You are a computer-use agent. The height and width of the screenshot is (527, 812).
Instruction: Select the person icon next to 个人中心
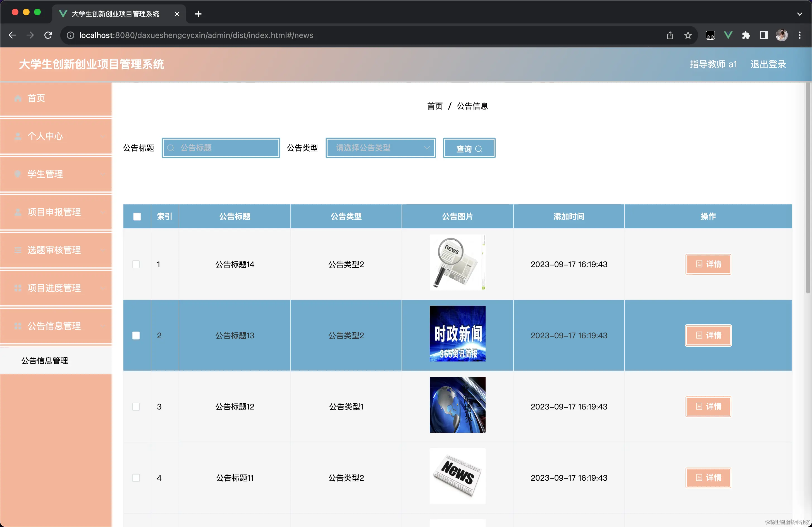[x=18, y=136]
